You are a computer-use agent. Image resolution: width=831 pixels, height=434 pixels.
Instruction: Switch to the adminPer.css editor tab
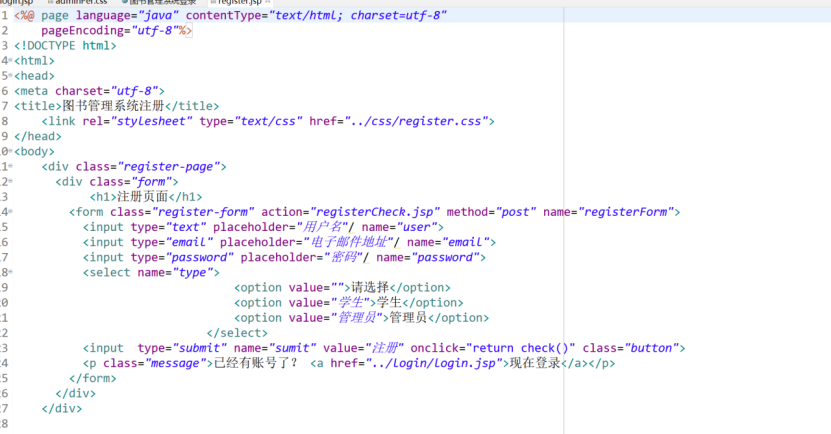(x=77, y=3)
